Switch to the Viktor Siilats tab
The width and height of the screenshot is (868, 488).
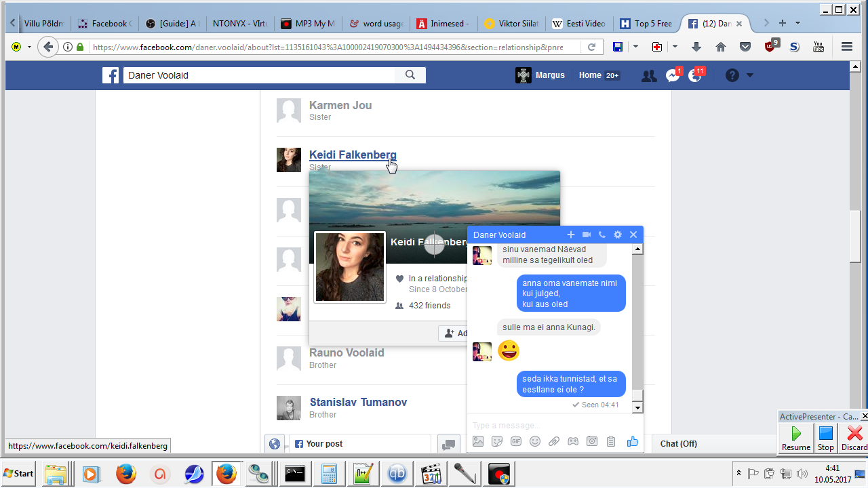511,23
